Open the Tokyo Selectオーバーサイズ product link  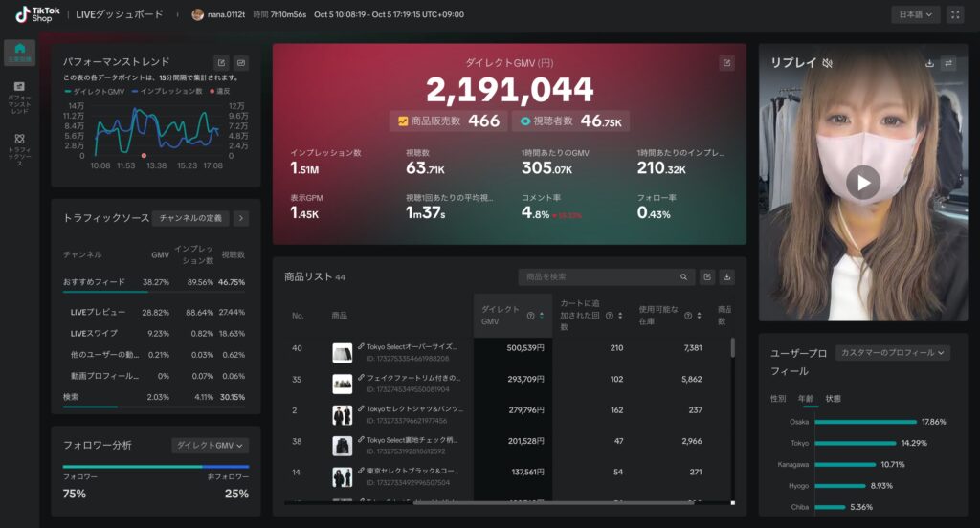[412, 347]
